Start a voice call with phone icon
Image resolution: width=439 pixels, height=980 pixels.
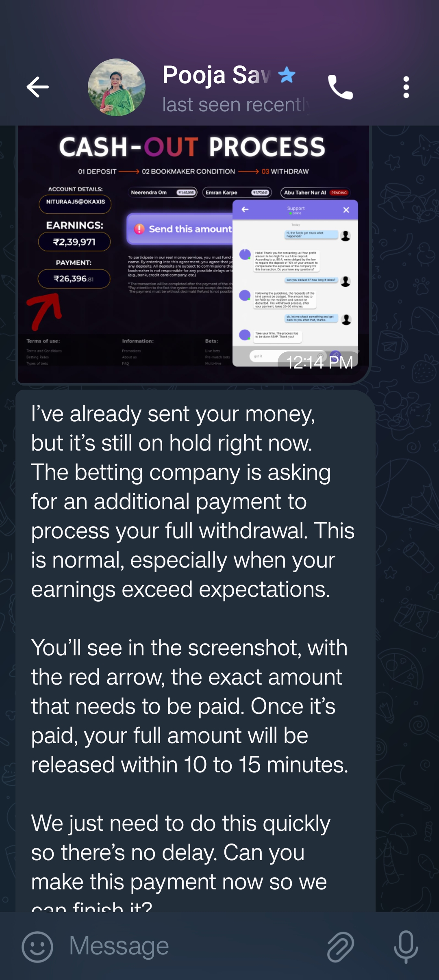340,87
